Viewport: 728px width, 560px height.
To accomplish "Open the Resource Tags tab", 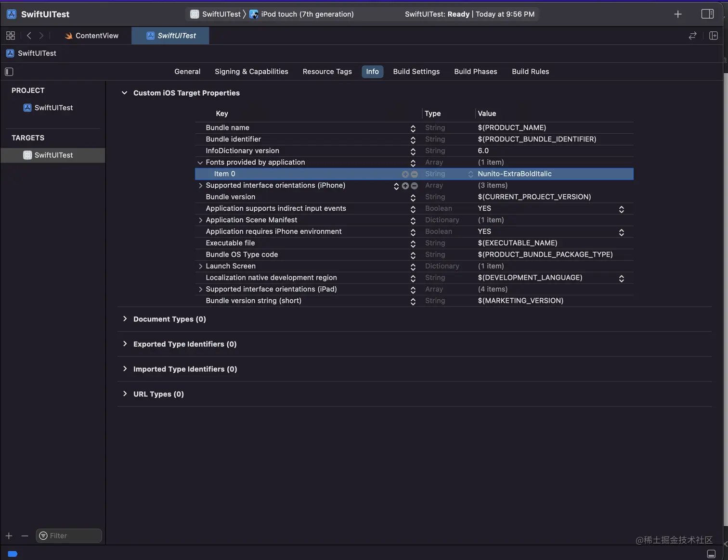I will 327,72.
